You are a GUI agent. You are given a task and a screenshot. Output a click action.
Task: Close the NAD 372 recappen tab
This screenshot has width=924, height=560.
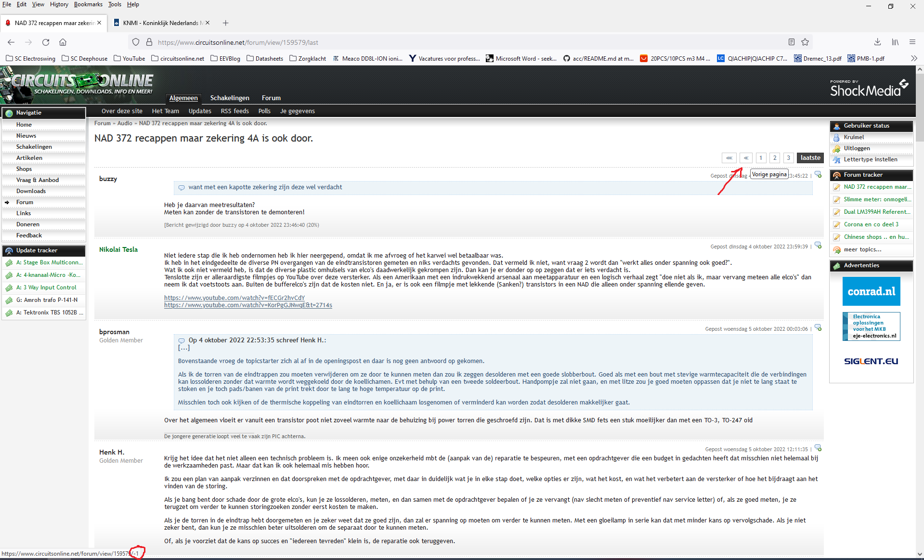[x=99, y=23]
